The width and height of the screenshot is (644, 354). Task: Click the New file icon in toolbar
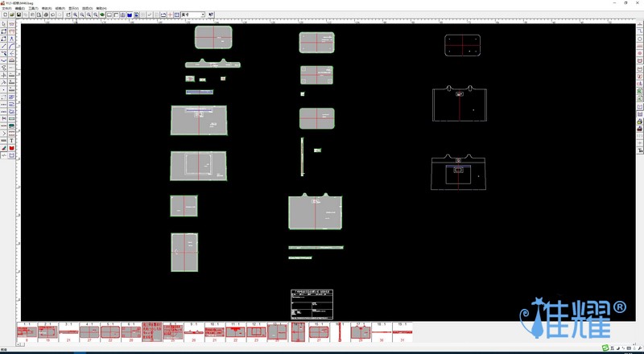[x=4, y=14]
